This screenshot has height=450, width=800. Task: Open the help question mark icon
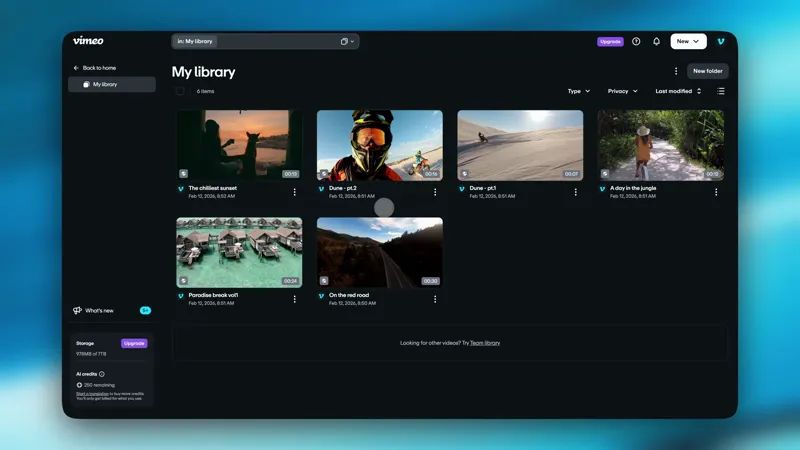636,42
